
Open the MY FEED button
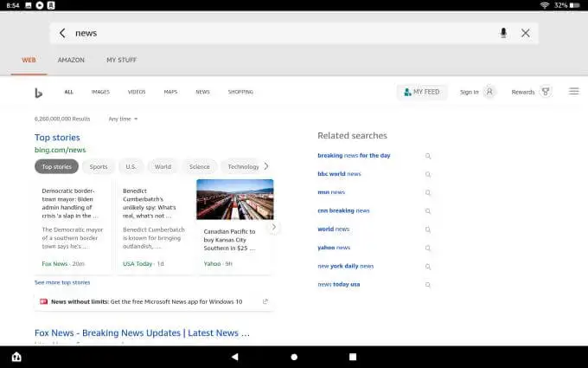coord(422,92)
